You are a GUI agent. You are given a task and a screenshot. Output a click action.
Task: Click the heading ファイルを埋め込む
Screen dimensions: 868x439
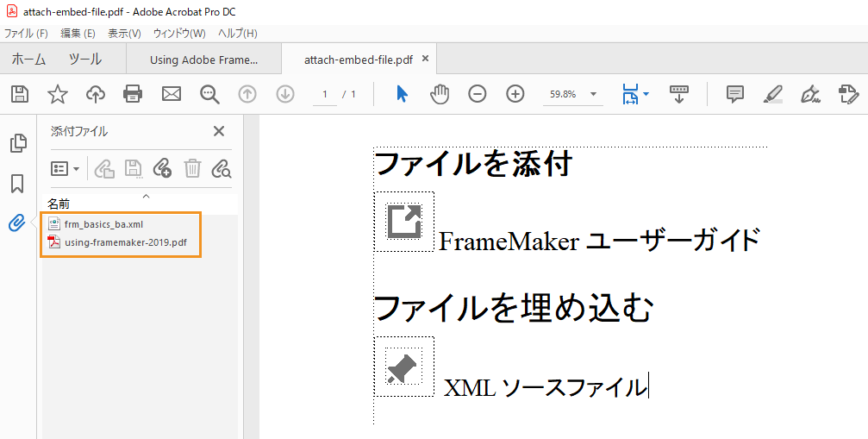coord(514,308)
